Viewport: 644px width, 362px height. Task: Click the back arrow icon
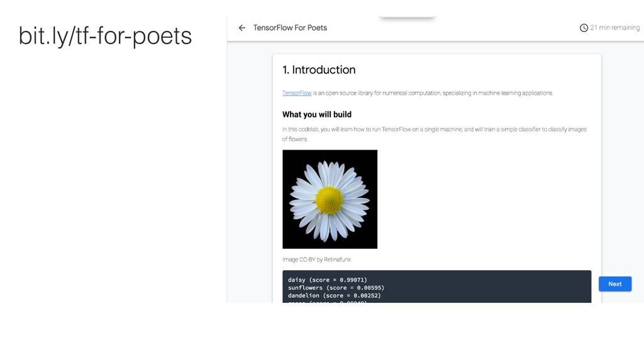(x=242, y=28)
